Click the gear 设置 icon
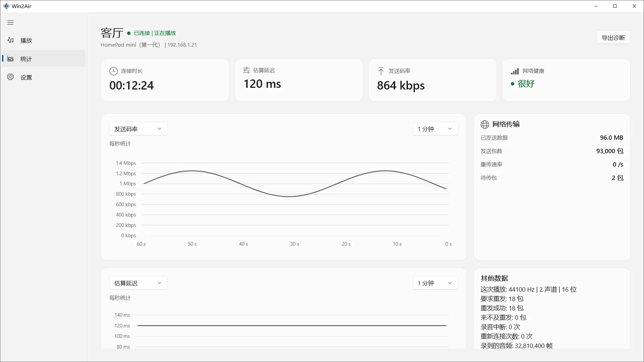Viewport: 644px width, 362px height. pos(10,77)
